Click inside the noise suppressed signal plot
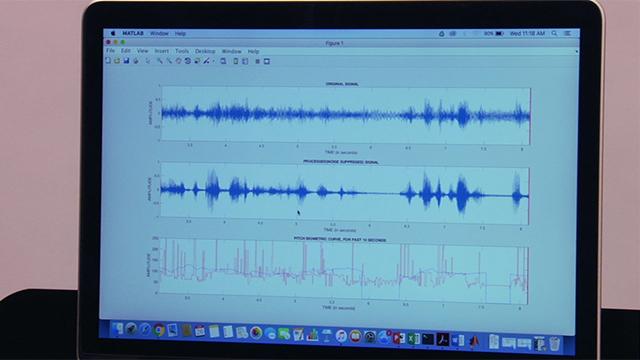640x360 pixels. [x=344, y=192]
